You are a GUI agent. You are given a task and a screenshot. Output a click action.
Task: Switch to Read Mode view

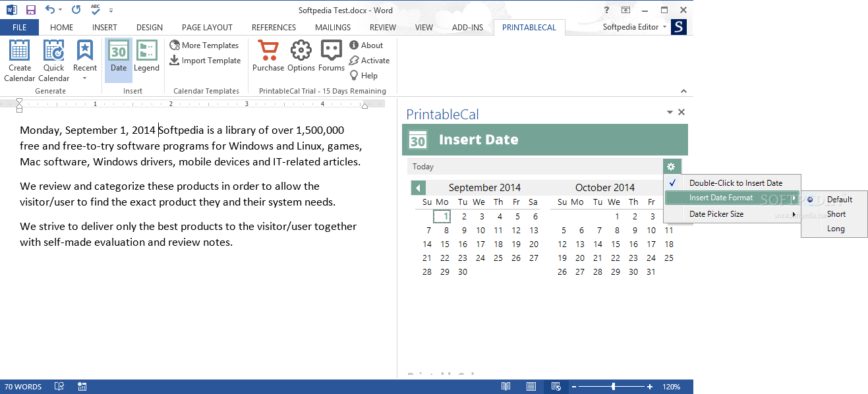tap(506, 387)
